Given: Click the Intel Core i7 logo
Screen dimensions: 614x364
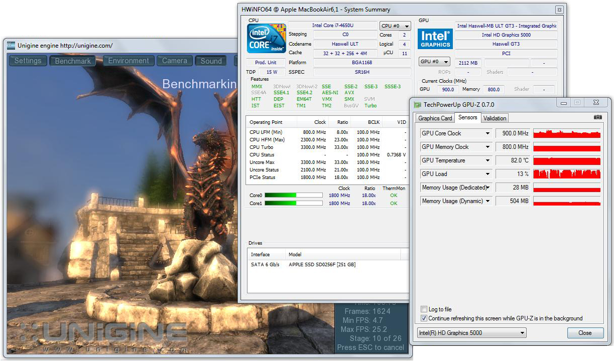Looking at the screenshot, I should 267,38.
